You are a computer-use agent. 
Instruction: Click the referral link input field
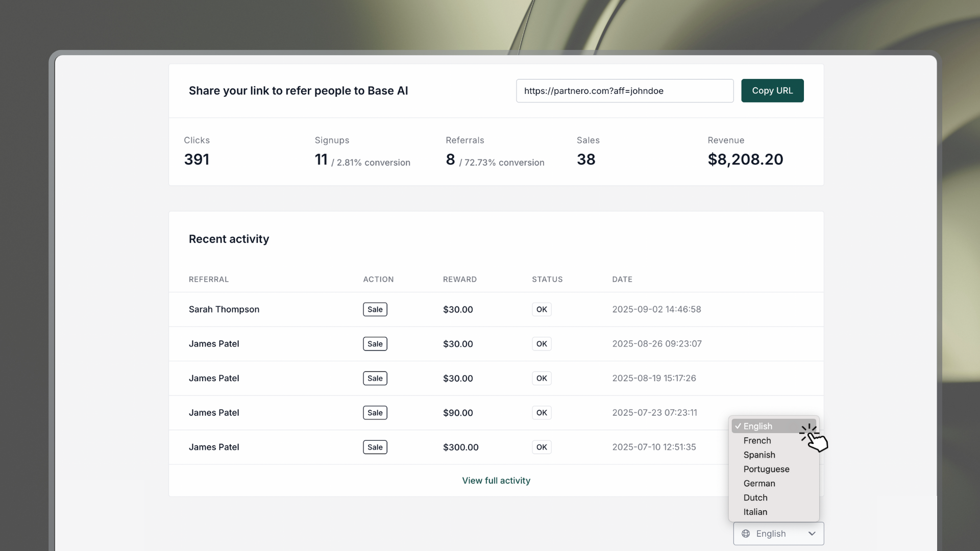tap(624, 91)
